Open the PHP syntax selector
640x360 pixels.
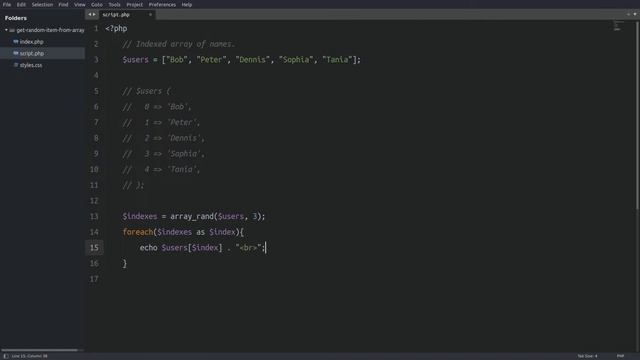620,356
